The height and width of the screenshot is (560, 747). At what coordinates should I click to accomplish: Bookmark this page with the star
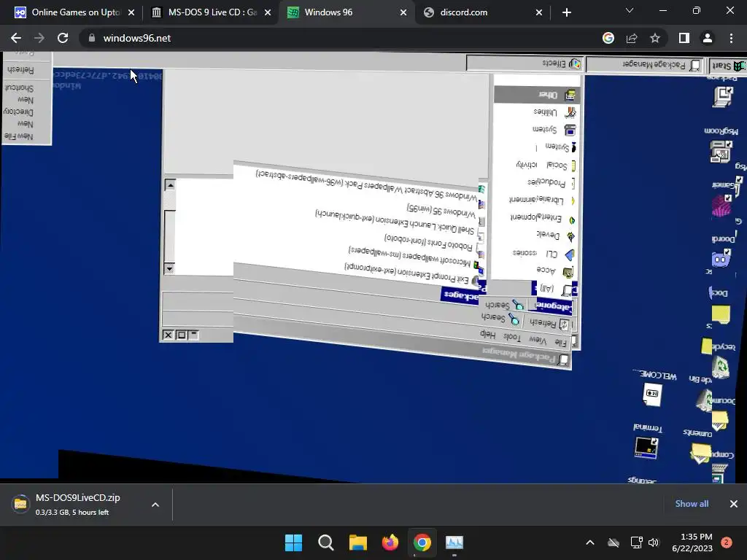point(655,38)
